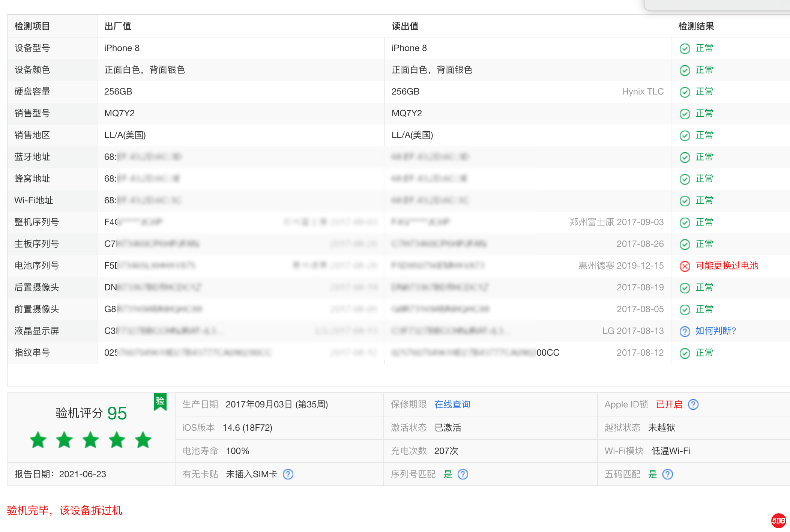Open 在线查询 warranty link
This screenshot has width=790, height=532.
click(452, 404)
